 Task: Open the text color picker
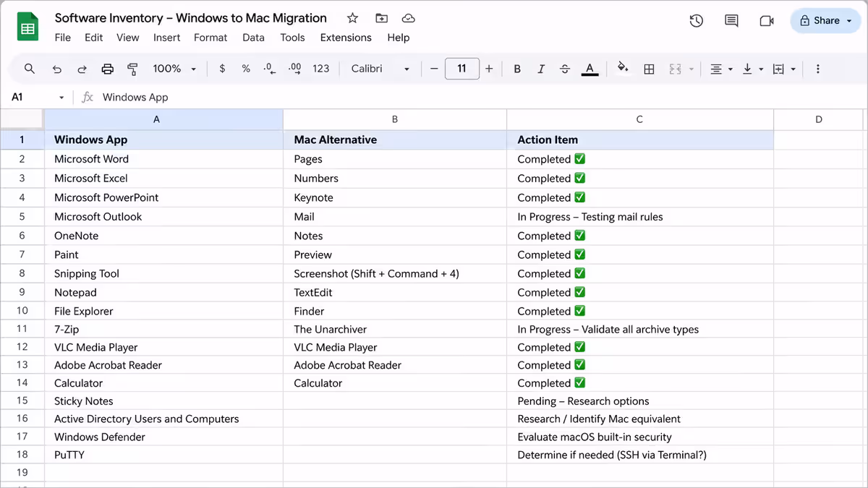click(x=590, y=69)
